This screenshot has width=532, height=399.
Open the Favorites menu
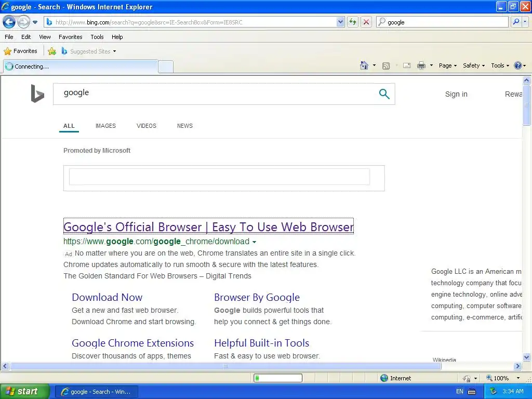[71, 37]
